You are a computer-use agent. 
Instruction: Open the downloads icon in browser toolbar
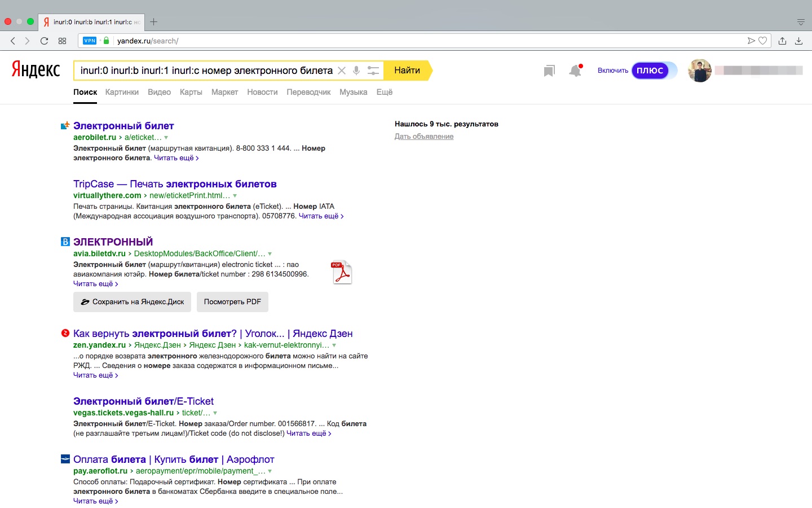[x=798, y=41]
